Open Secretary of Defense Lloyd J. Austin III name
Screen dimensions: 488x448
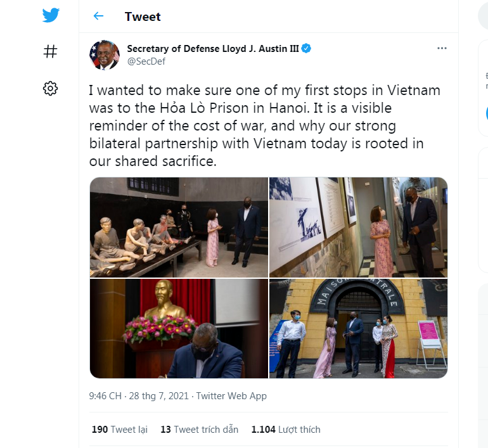pos(213,49)
